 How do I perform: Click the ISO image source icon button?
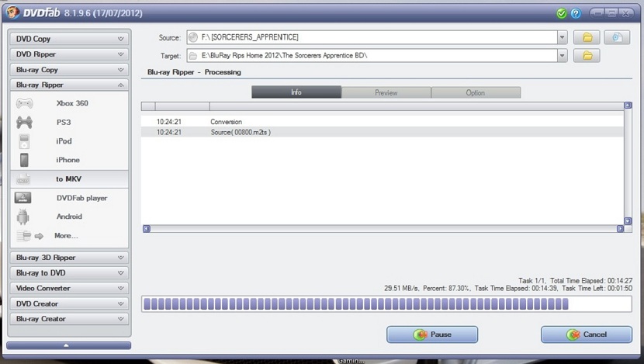click(617, 38)
